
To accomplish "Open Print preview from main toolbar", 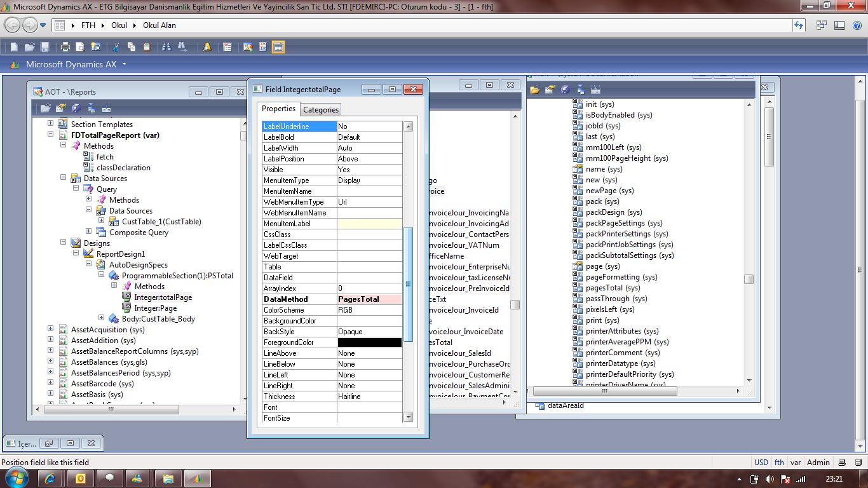I will (80, 47).
